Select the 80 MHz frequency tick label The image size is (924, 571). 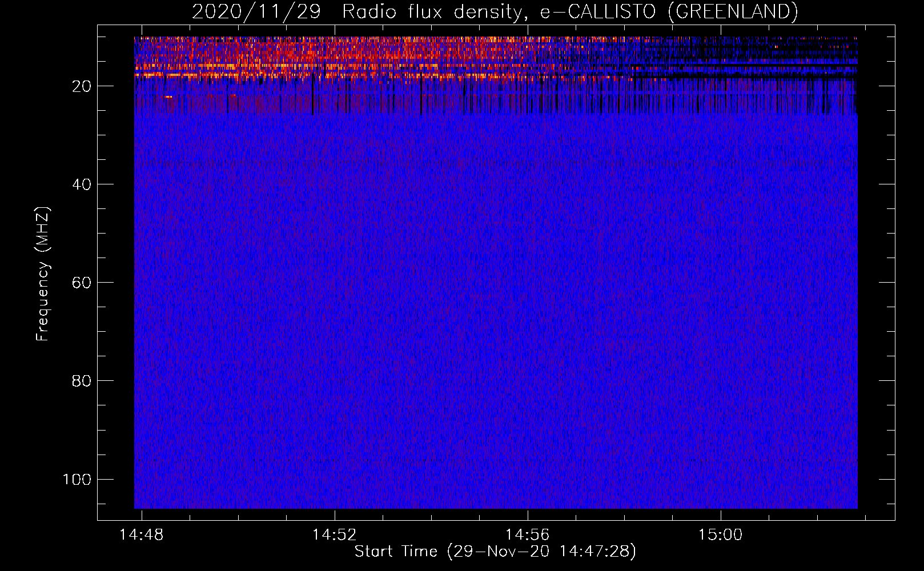(82, 381)
